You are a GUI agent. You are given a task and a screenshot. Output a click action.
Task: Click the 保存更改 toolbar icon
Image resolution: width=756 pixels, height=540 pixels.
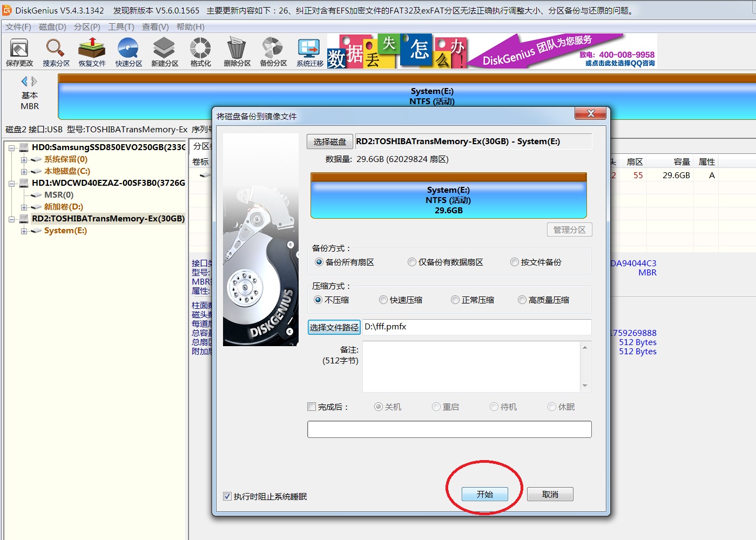[x=19, y=52]
